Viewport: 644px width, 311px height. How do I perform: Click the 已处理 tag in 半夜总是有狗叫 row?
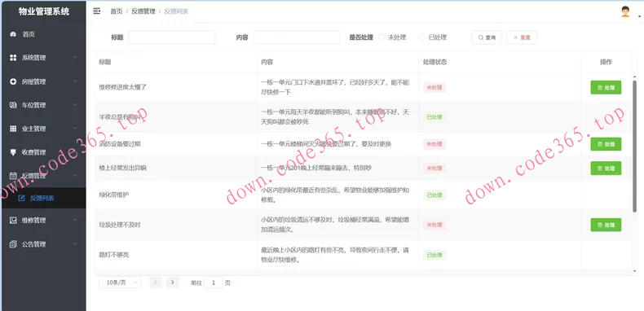tap(434, 117)
